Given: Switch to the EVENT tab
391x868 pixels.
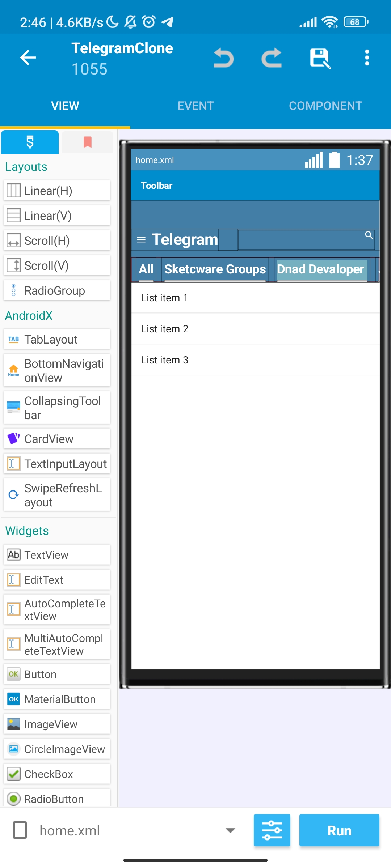Looking at the screenshot, I should pyautogui.click(x=195, y=106).
